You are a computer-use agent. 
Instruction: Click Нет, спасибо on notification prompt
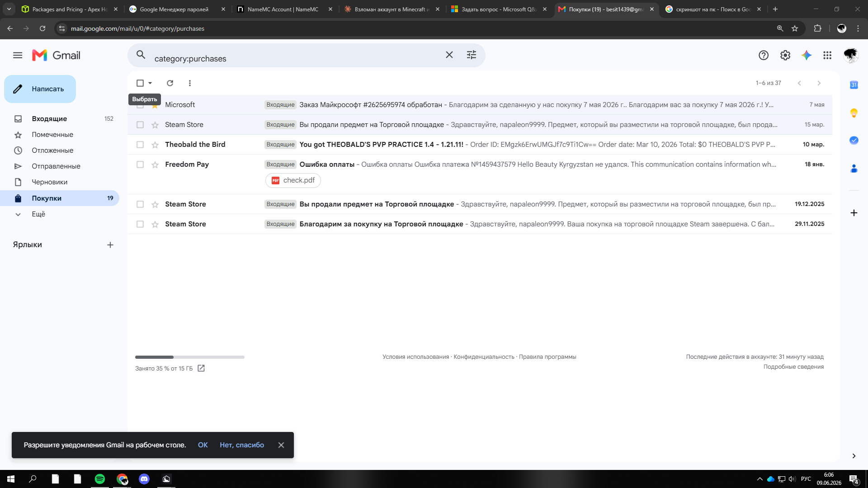point(242,445)
